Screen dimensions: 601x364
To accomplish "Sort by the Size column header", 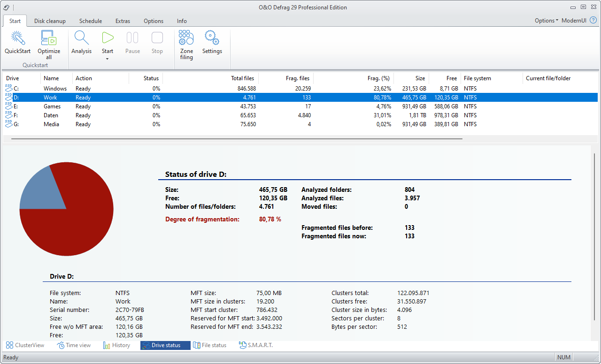I will pyautogui.click(x=411, y=78).
